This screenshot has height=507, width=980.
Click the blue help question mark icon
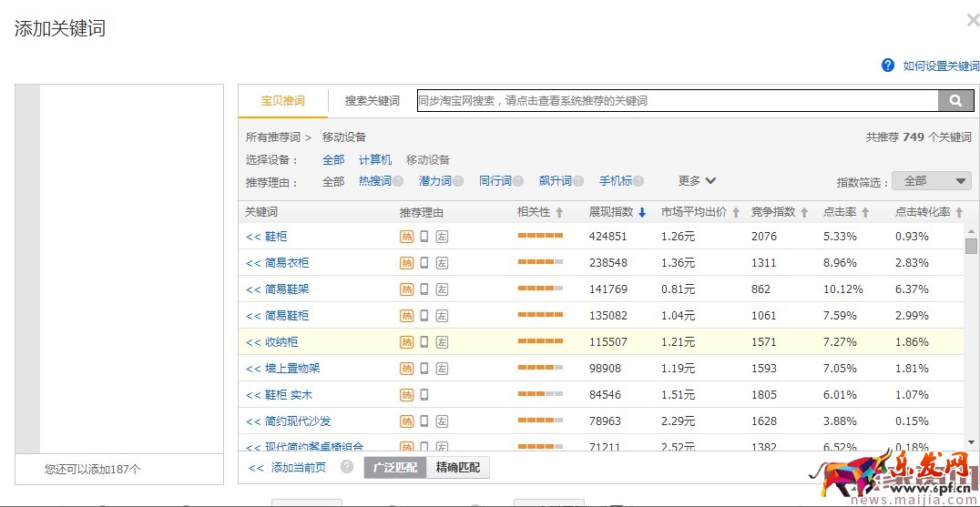pos(888,66)
